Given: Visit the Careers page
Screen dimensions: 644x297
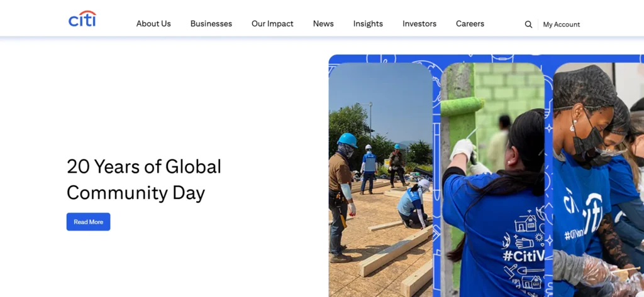Looking at the screenshot, I should (470, 24).
